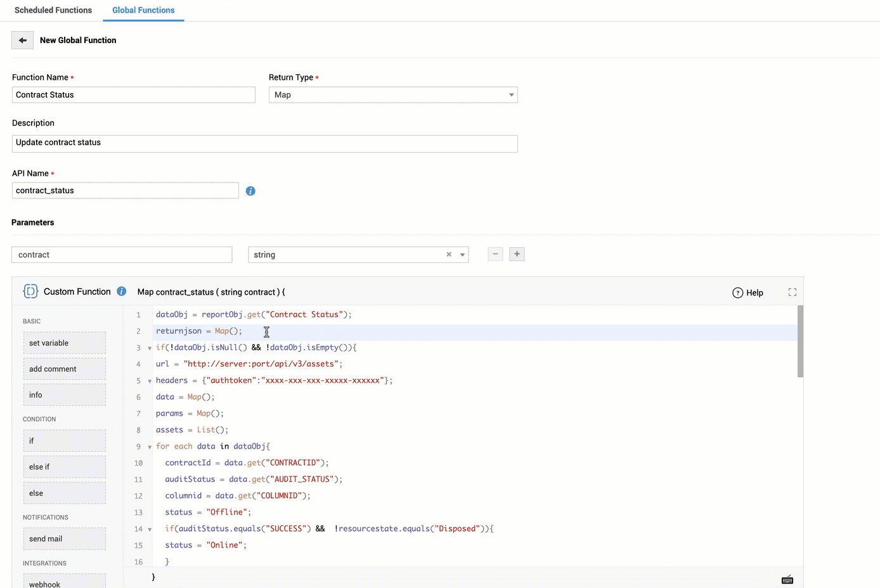Collapse the code fold at line 3
Viewport: 880px width, 588px height.
pyautogui.click(x=150, y=348)
